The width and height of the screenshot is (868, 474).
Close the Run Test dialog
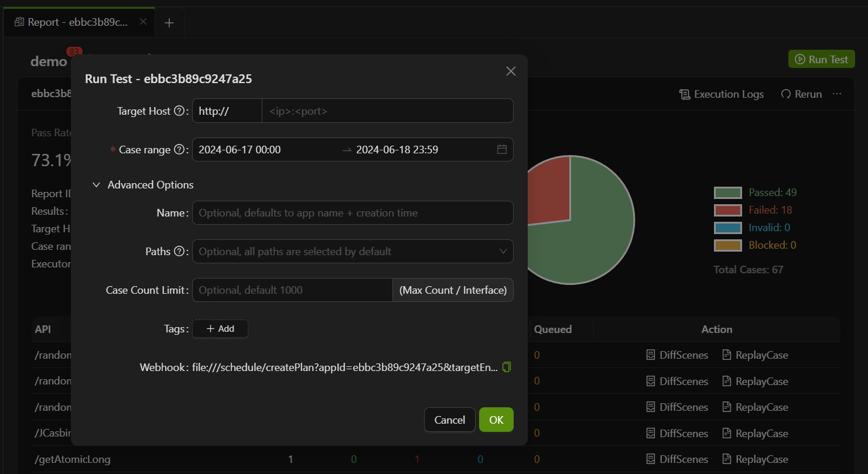click(511, 71)
